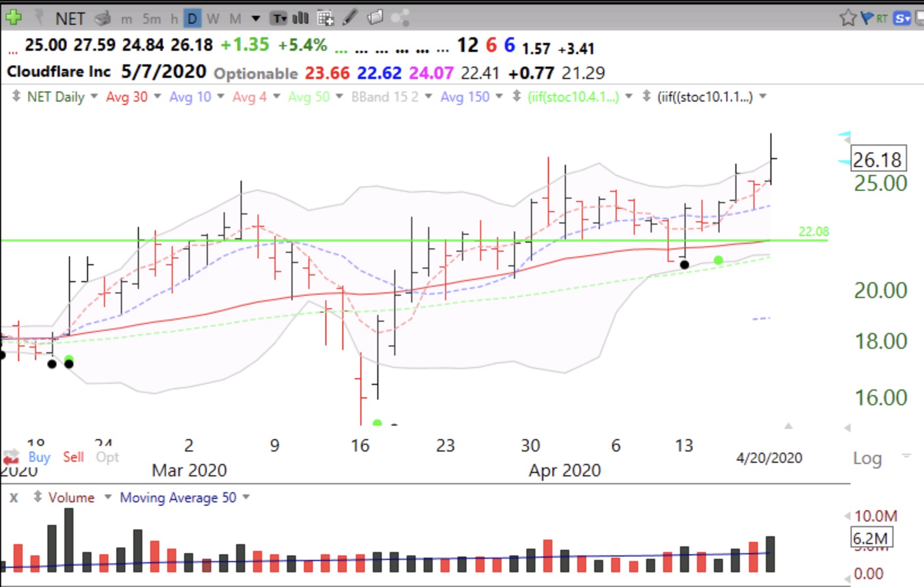Open the chart template T dropdown
The image size is (924, 587).
(279, 19)
